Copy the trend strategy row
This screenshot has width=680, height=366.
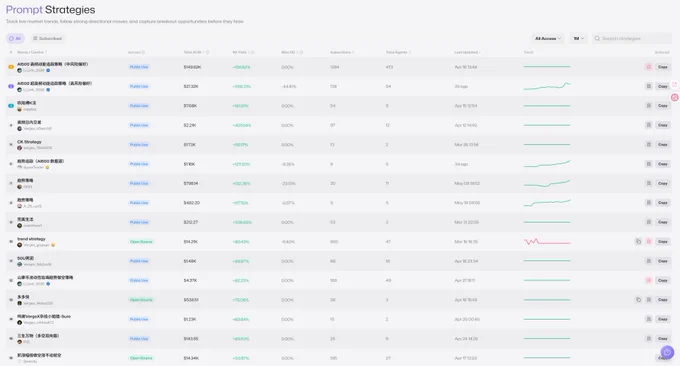[x=663, y=242]
